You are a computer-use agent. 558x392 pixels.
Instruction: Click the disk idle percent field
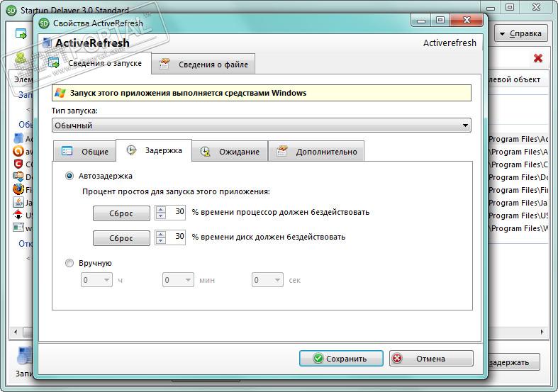point(175,237)
